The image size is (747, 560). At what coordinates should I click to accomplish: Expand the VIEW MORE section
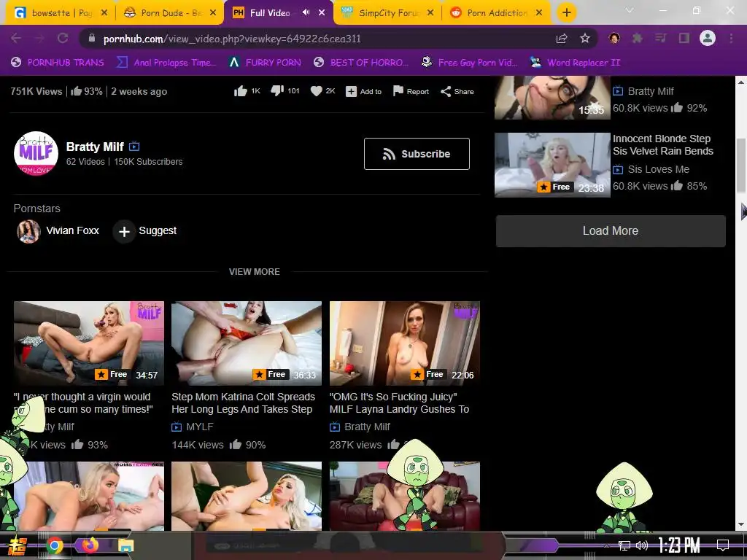tap(255, 272)
